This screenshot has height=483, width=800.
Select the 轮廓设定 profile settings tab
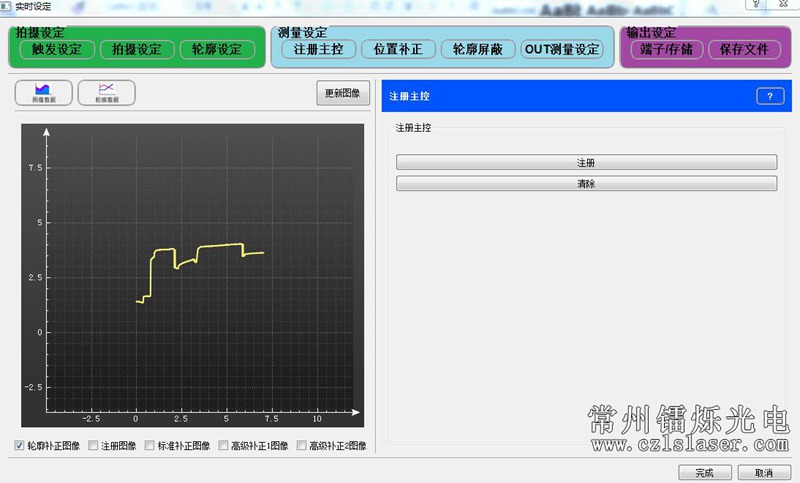217,49
